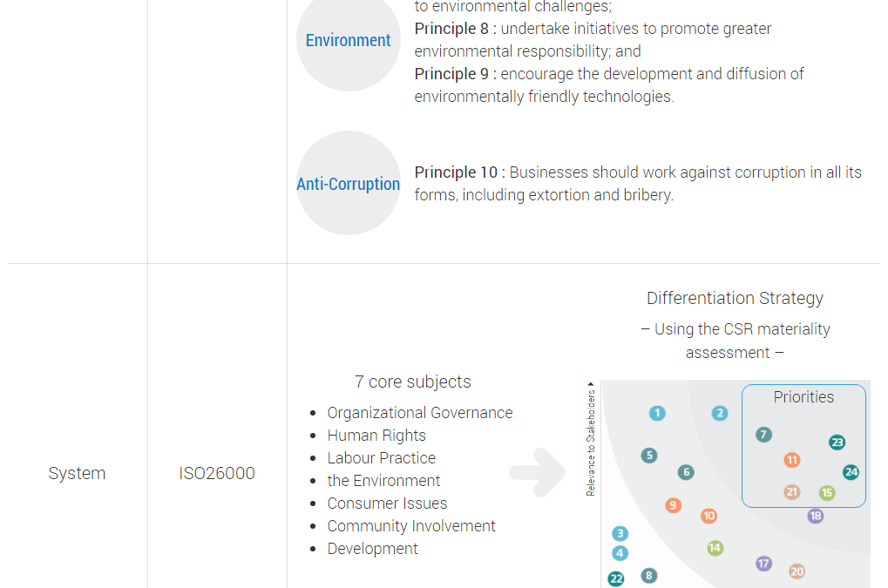Select materiality bubble number 1
Image resolution: width=888 pixels, height=588 pixels.
click(x=657, y=413)
